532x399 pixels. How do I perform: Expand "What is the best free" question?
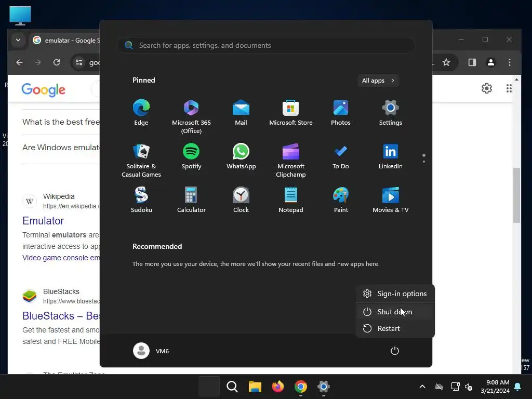(x=61, y=122)
